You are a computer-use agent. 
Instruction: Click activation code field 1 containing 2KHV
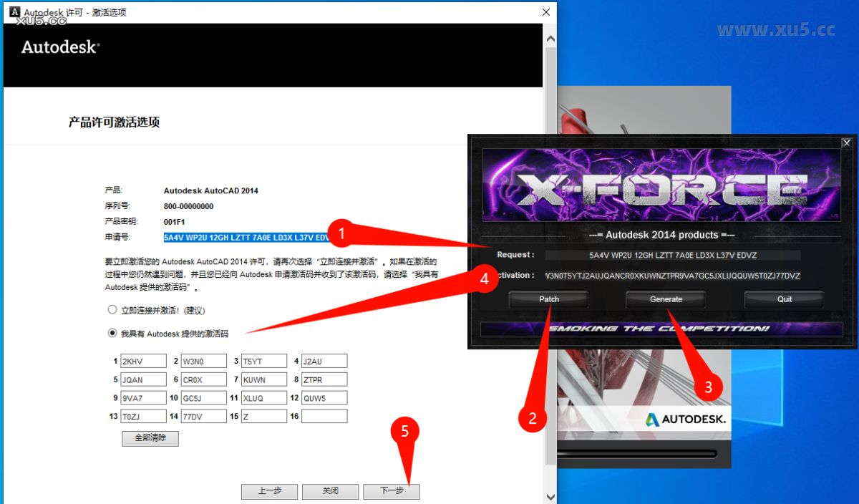tap(143, 361)
